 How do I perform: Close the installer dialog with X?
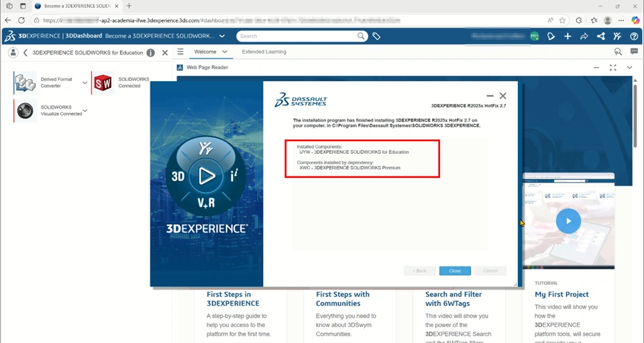point(502,96)
